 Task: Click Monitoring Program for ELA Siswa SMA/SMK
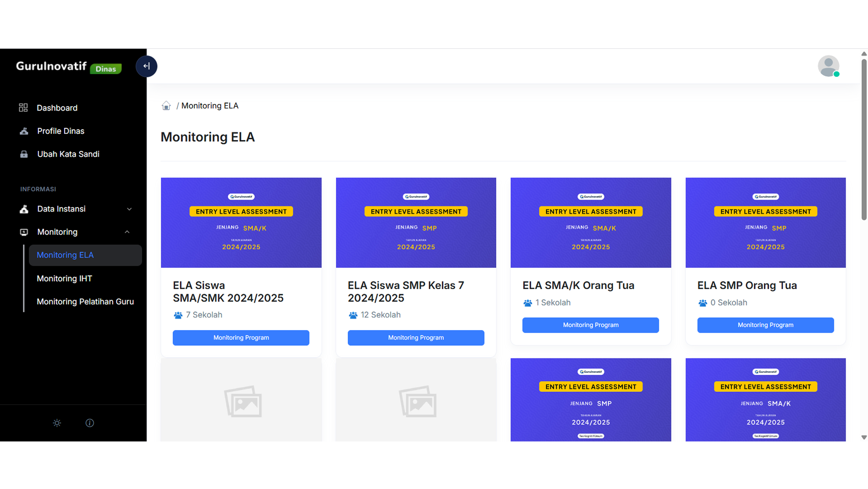coord(241,338)
